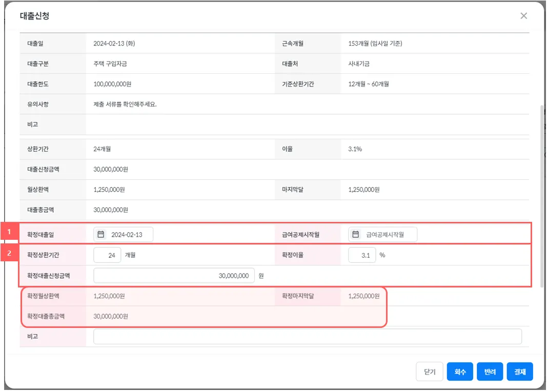Edit the 확정이율 percentage field
Screen dimensions: 547x392
click(362, 255)
